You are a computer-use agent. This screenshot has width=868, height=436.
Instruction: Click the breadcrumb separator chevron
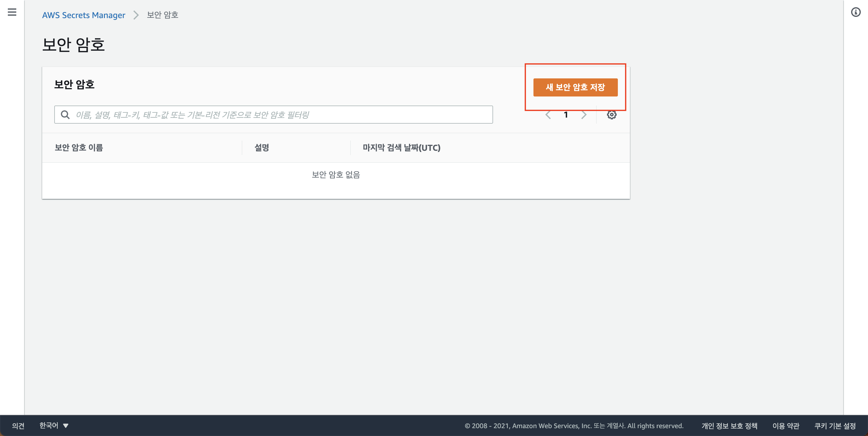pyautogui.click(x=136, y=15)
